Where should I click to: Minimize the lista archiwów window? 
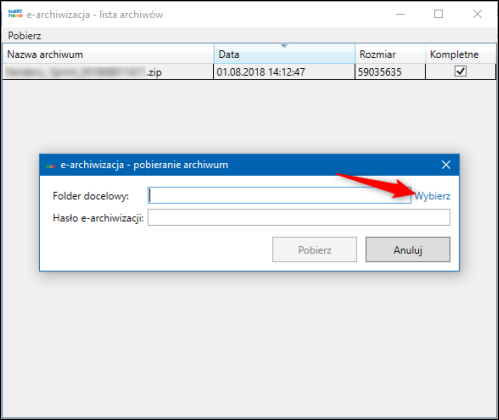point(400,14)
